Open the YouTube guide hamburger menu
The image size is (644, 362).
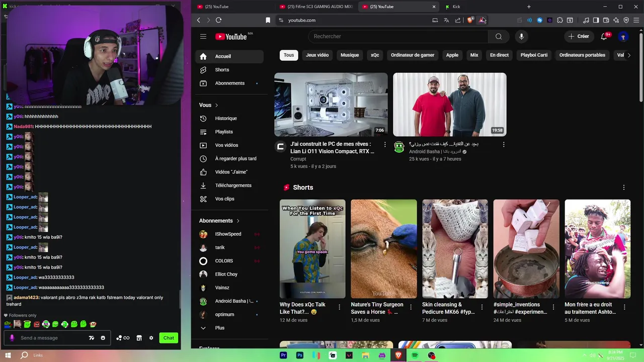[x=203, y=36]
